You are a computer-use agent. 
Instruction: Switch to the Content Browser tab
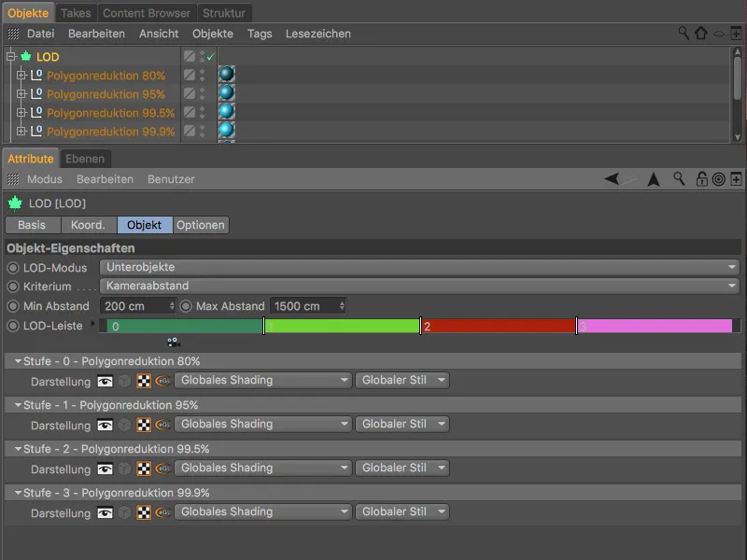click(x=147, y=13)
